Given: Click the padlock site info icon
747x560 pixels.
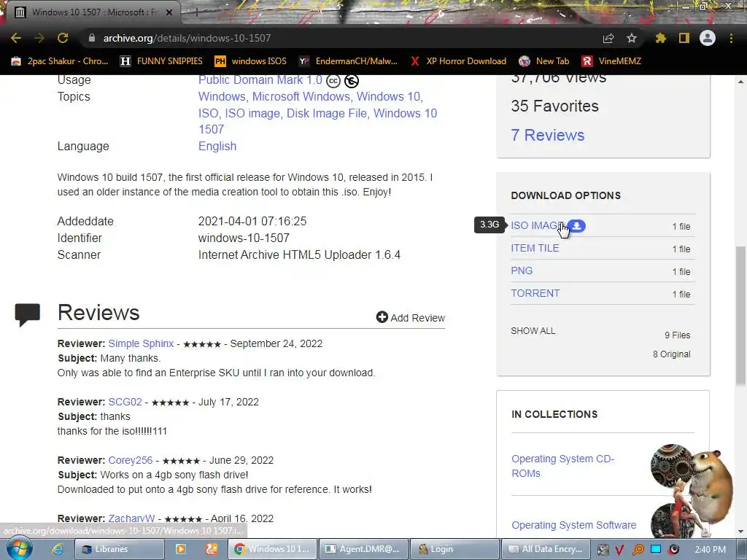Looking at the screenshot, I should (92, 38).
